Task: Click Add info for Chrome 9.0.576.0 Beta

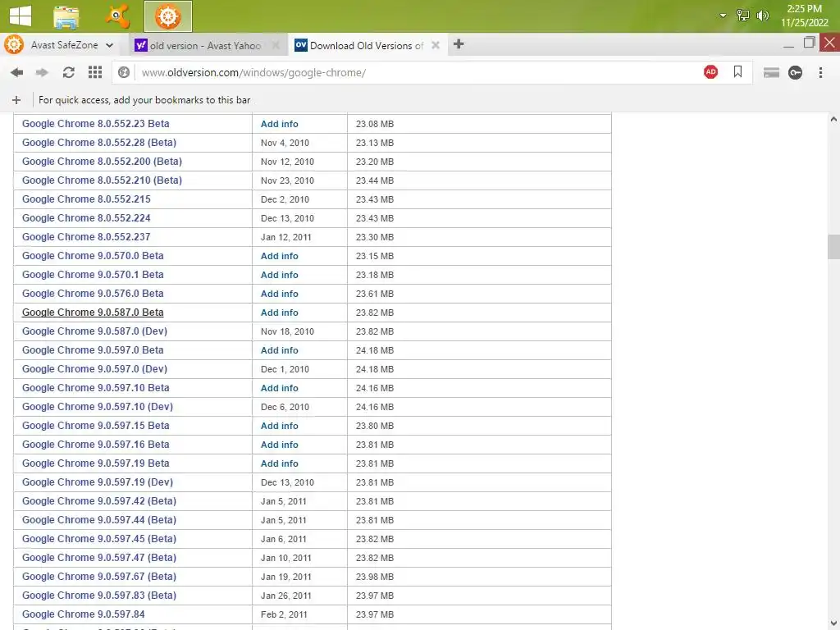Action: click(x=279, y=294)
